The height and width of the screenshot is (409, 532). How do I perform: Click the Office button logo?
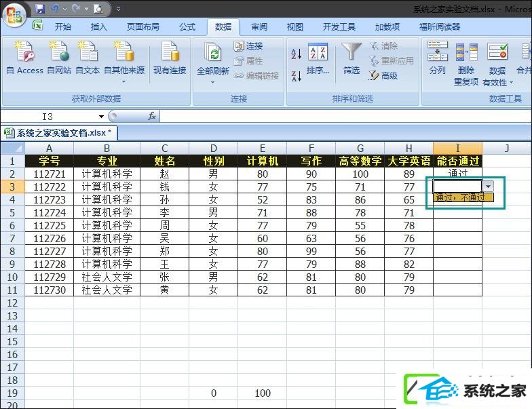14,15
